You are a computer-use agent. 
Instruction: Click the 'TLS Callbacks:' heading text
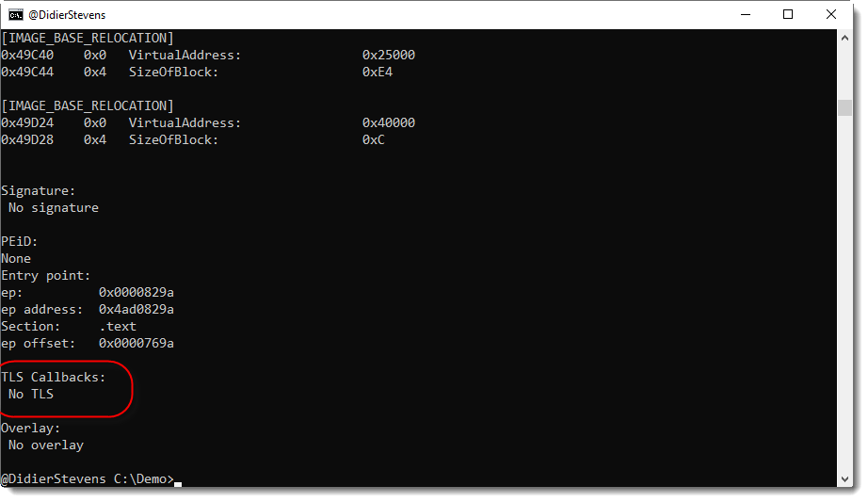tap(54, 378)
